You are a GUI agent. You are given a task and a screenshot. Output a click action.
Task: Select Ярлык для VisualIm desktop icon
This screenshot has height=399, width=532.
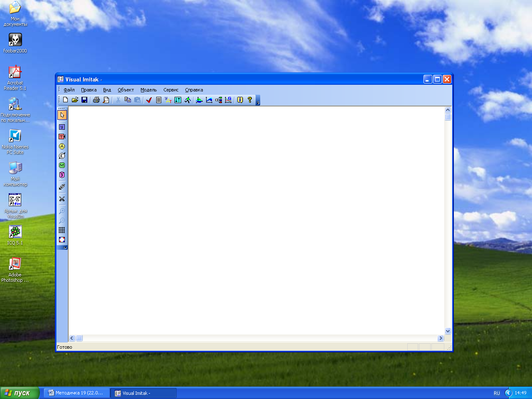(15, 206)
